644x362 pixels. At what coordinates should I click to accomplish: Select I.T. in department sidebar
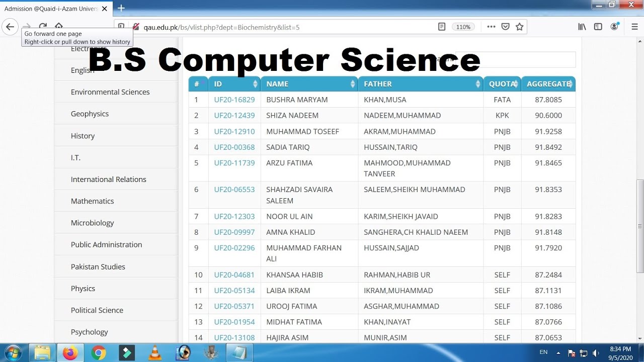click(75, 157)
